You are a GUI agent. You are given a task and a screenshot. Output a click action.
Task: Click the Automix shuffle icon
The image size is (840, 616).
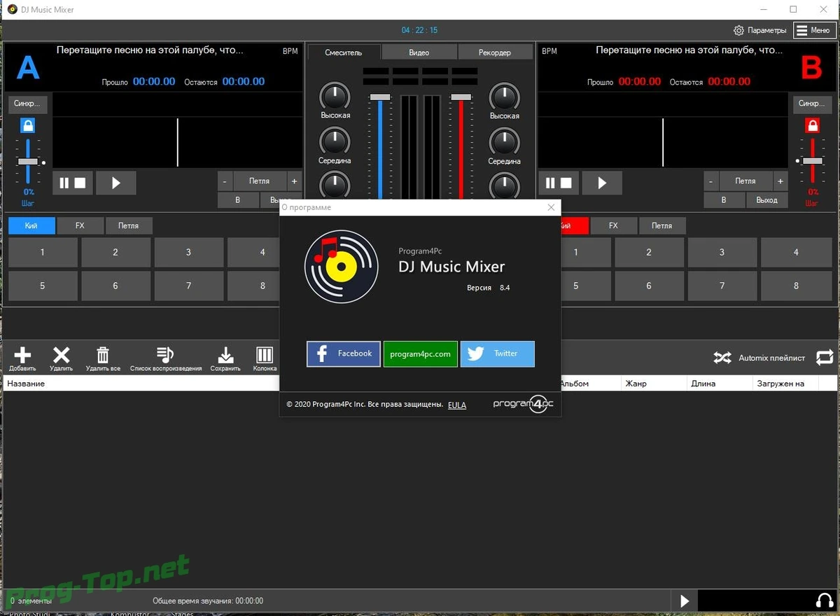pyautogui.click(x=722, y=358)
